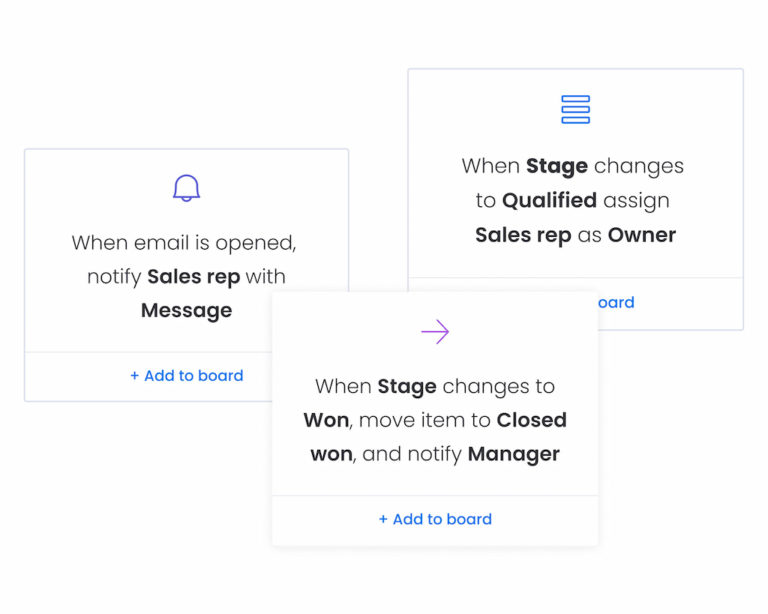Screen dimensions: 768x614
Task: Select the bold Owner column field
Action: tap(642, 235)
